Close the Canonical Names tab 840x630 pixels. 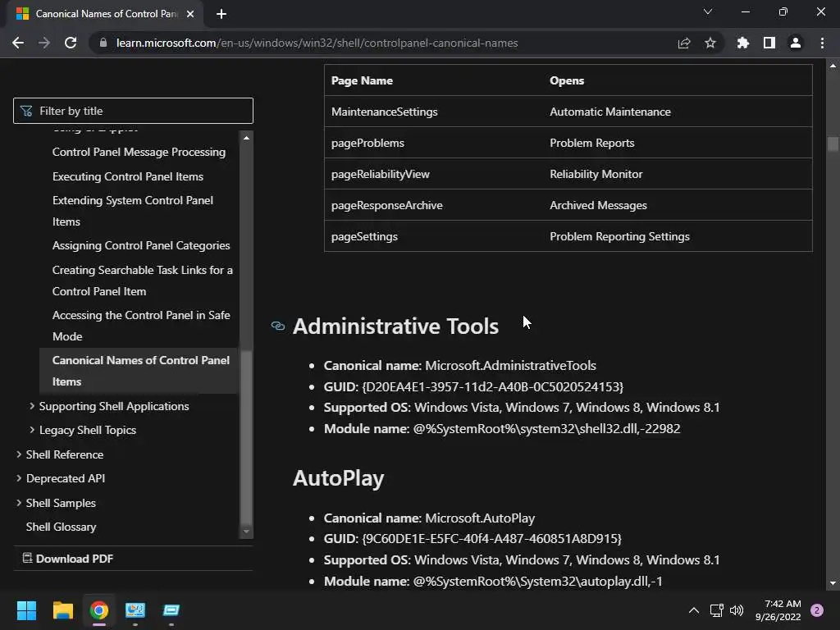click(190, 14)
